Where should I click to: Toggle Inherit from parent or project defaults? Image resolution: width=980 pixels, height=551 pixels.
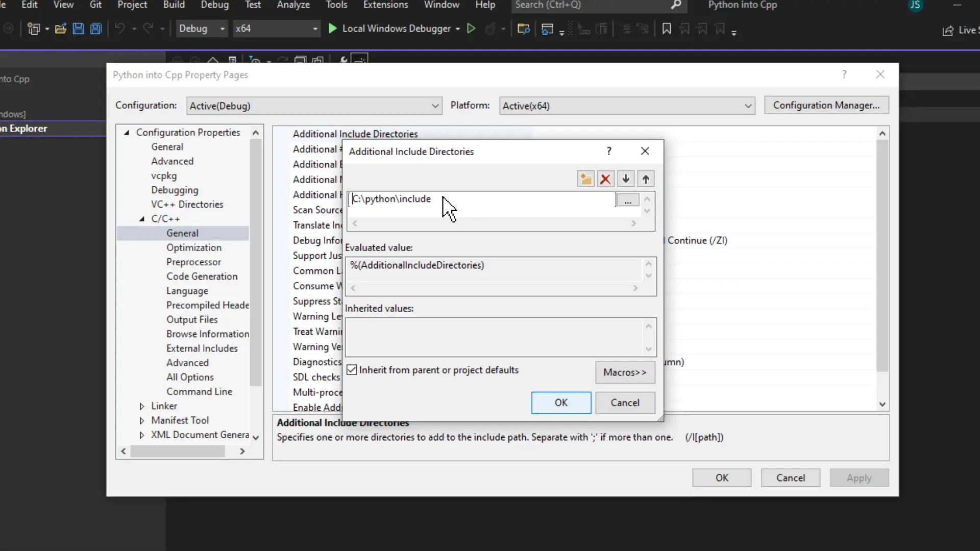click(x=351, y=369)
